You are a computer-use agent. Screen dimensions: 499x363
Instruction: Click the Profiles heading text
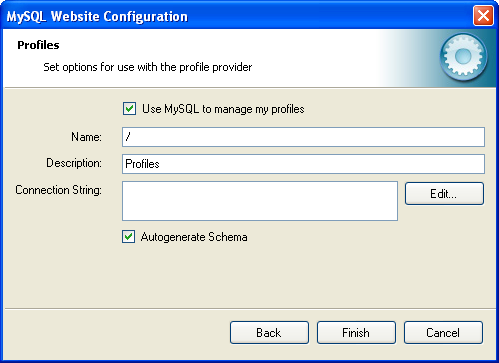click(38, 45)
